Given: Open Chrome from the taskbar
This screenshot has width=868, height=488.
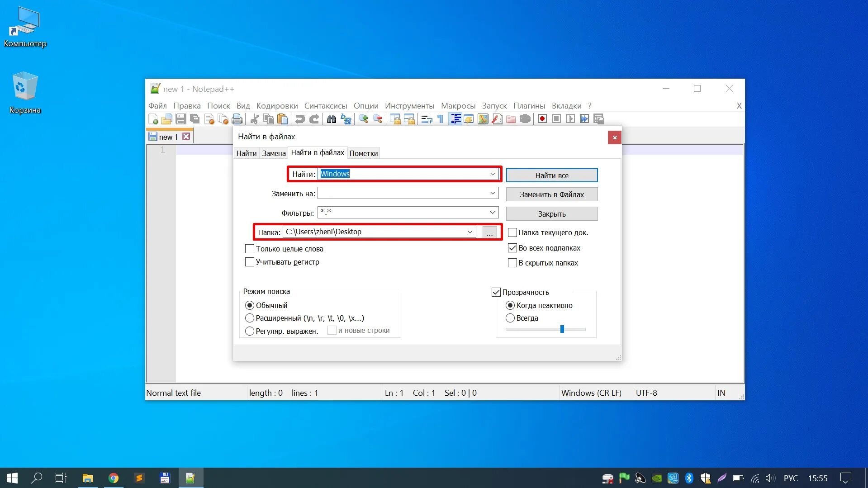Looking at the screenshot, I should [x=113, y=478].
